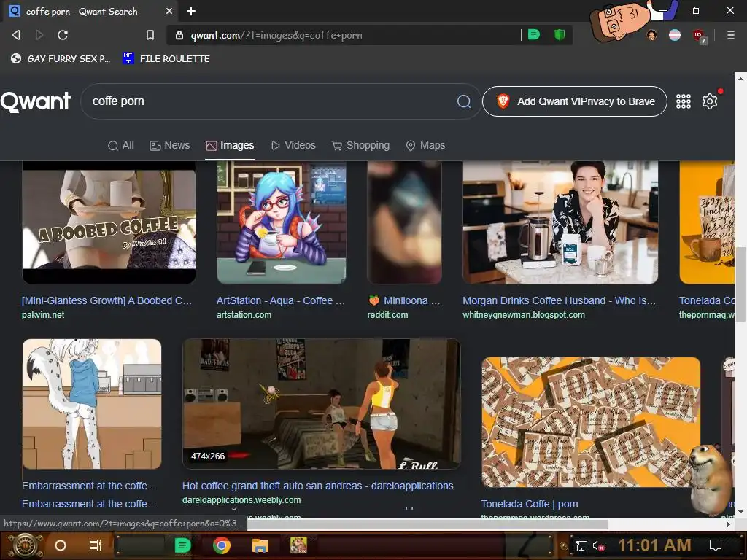Screen dimensions: 747x560
Task: Launch Google Chrome from the taskbar
Action: tap(222, 545)
